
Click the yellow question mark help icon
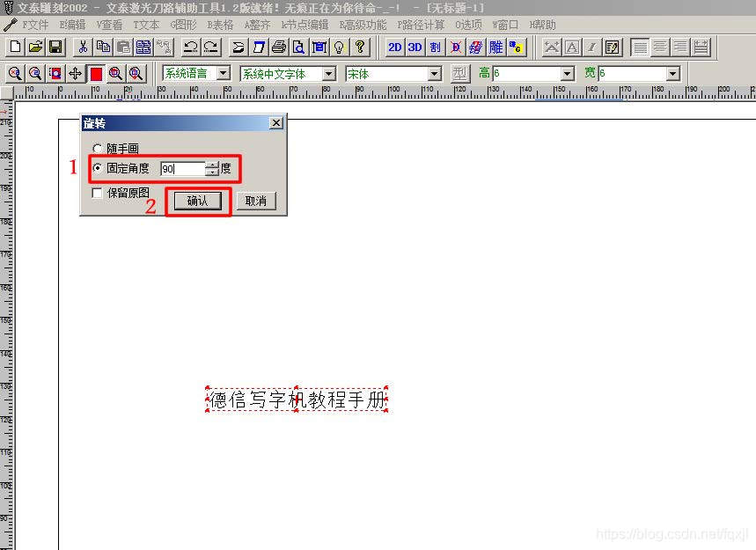(360, 48)
